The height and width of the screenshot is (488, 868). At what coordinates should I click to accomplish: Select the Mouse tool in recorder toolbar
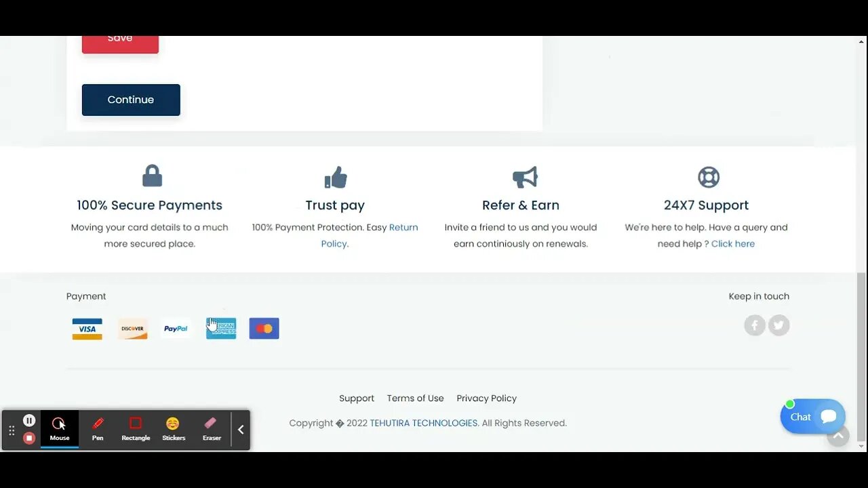(x=60, y=430)
